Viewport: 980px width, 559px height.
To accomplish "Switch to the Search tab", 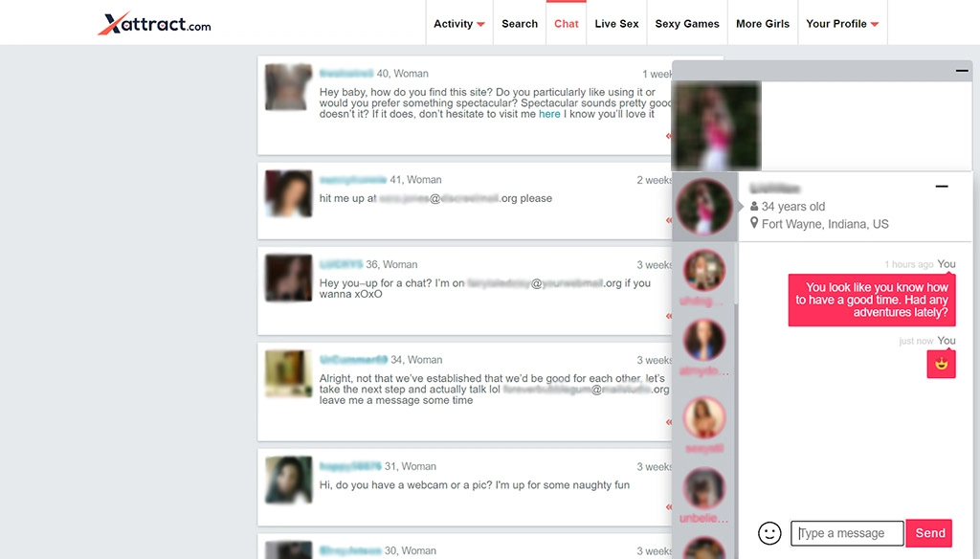I will coord(520,22).
